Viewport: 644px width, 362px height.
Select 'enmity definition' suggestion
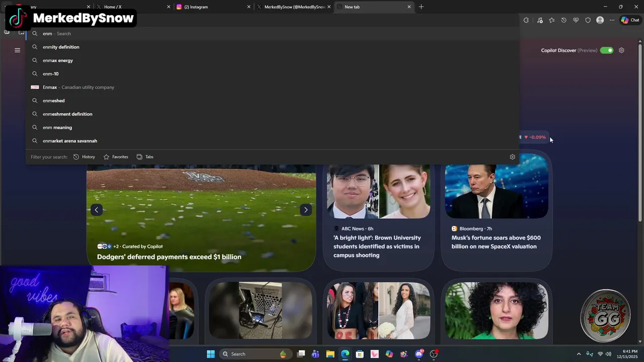pyautogui.click(x=272, y=47)
